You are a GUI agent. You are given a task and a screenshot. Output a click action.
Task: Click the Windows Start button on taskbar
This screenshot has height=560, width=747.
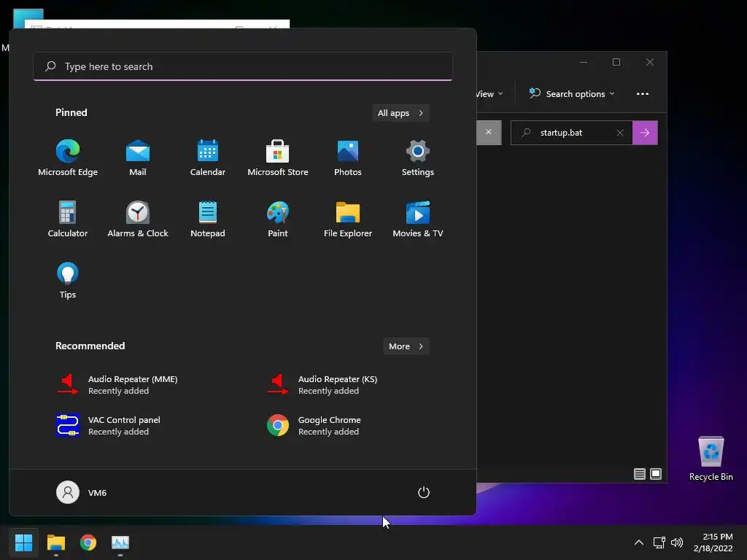click(23, 542)
